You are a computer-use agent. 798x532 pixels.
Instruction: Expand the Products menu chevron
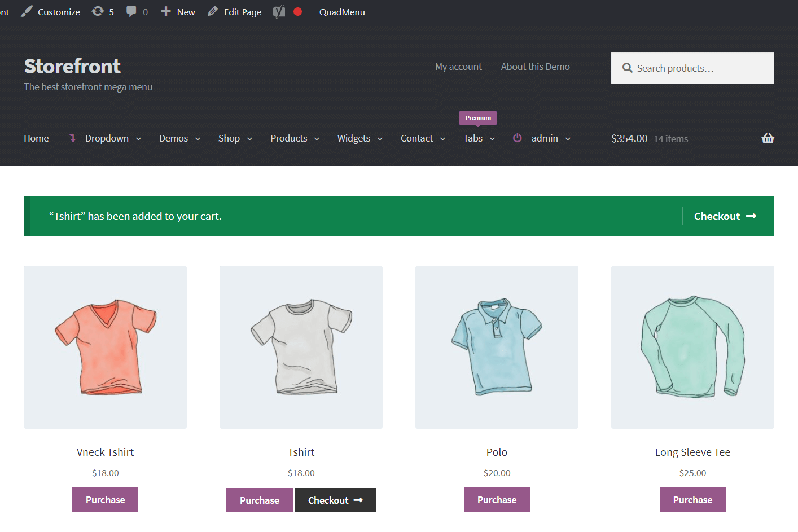point(317,139)
